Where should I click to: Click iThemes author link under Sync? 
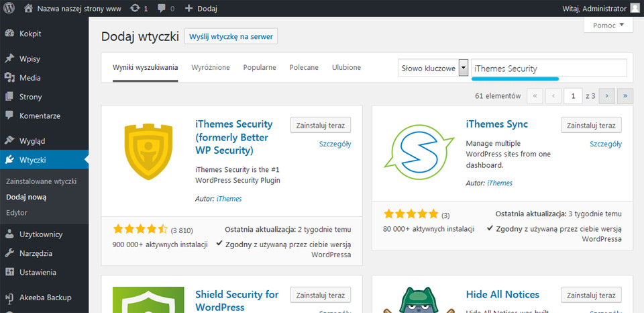point(500,183)
